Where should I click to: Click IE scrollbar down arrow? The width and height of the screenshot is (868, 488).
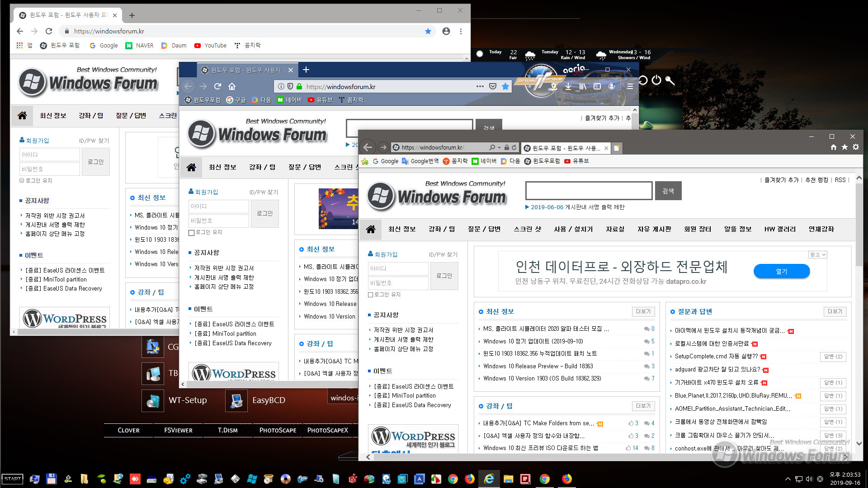(859, 444)
